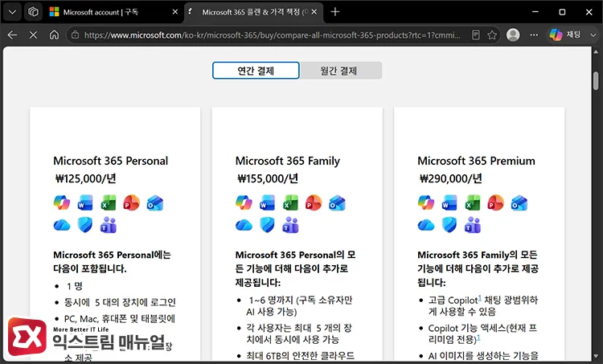Open Copilot 채팅 button
This screenshot has width=603, height=364.
[x=565, y=35]
